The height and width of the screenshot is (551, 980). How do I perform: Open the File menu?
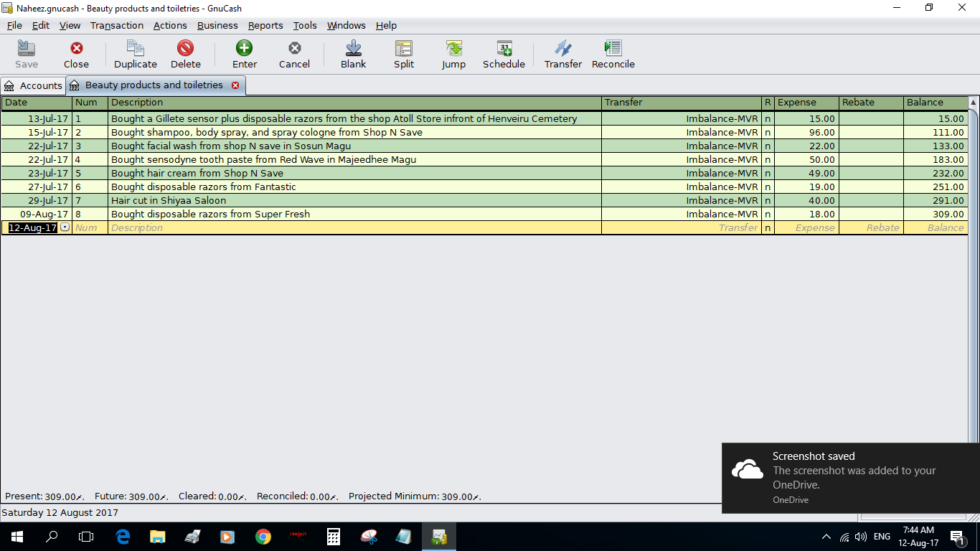tap(14, 25)
